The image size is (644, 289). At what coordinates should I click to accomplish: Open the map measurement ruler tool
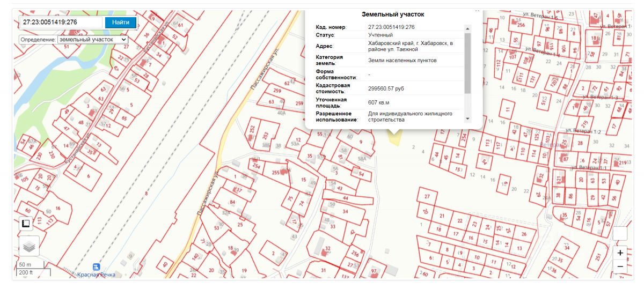coord(26,224)
